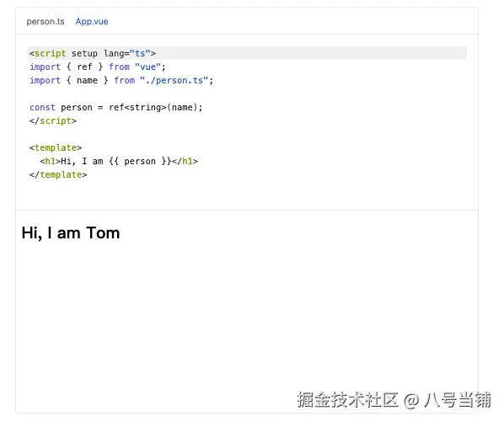
Task: Click the highlighted script setup line
Action: pyautogui.click(x=247, y=53)
